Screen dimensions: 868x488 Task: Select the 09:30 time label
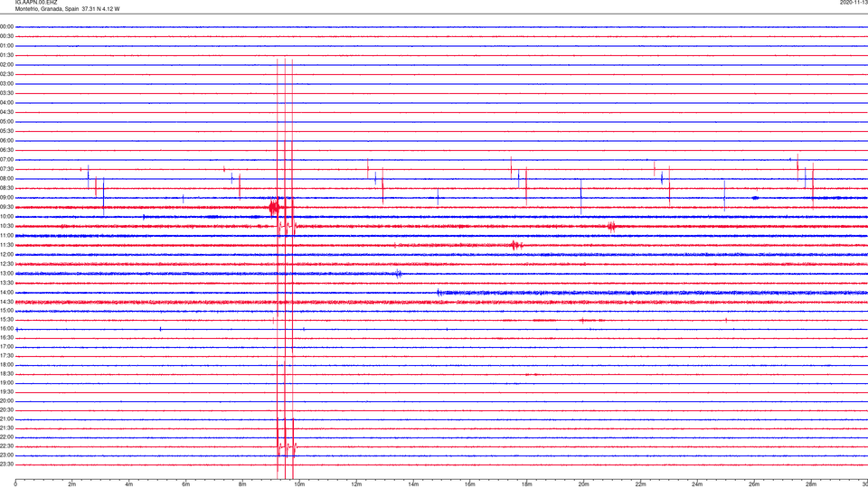pyautogui.click(x=6, y=207)
